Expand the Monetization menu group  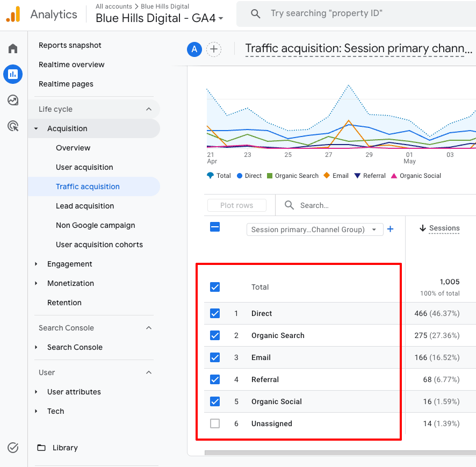tap(36, 283)
